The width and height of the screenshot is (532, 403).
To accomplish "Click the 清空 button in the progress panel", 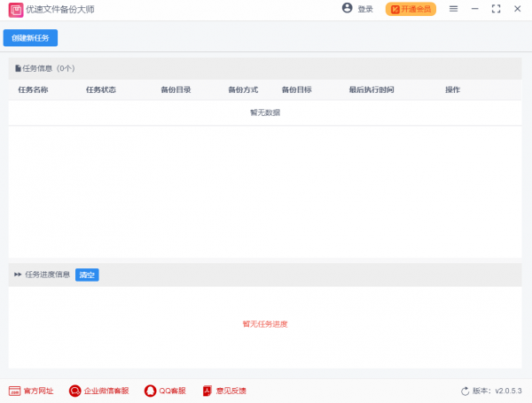I will coord(87,275).
